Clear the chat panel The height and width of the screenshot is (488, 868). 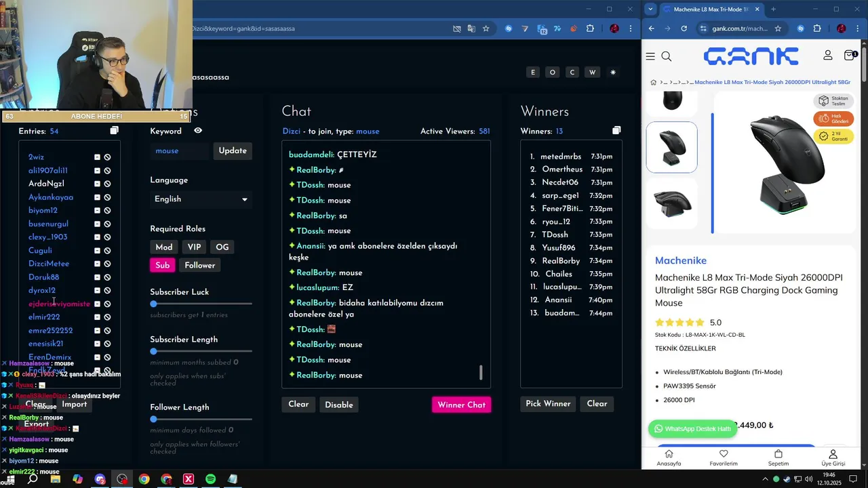tap(298, 405)
